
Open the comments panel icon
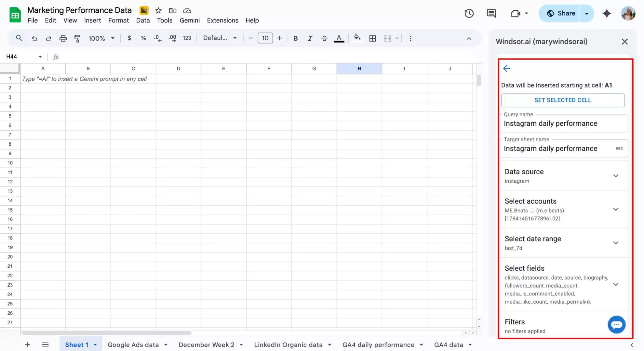491,13
